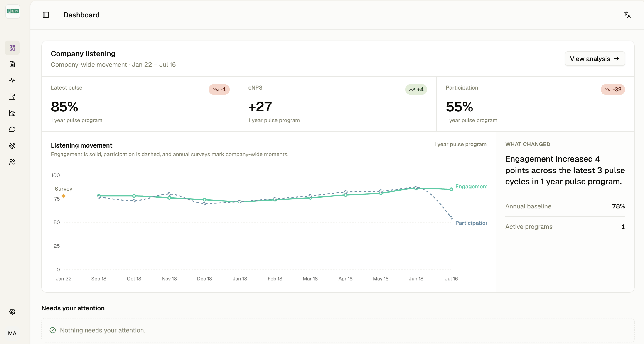
Task: Click the -1 trend badge on Latest pulse
Action: click(x=219, y=89)
